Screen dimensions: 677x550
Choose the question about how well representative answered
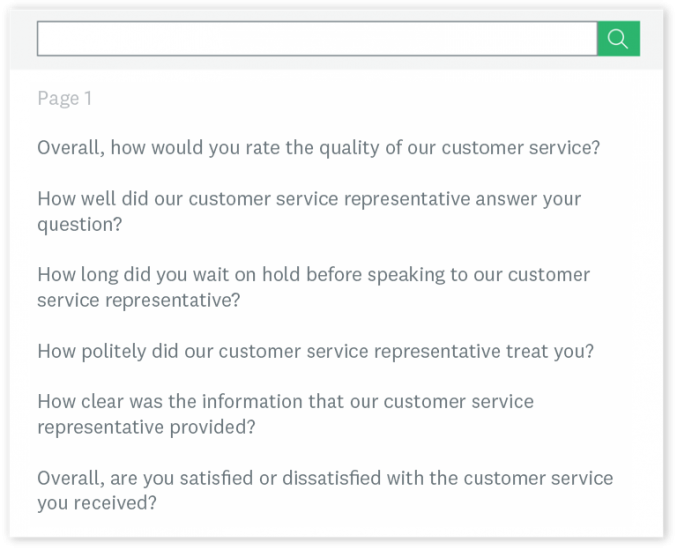[x=309, y=212]
